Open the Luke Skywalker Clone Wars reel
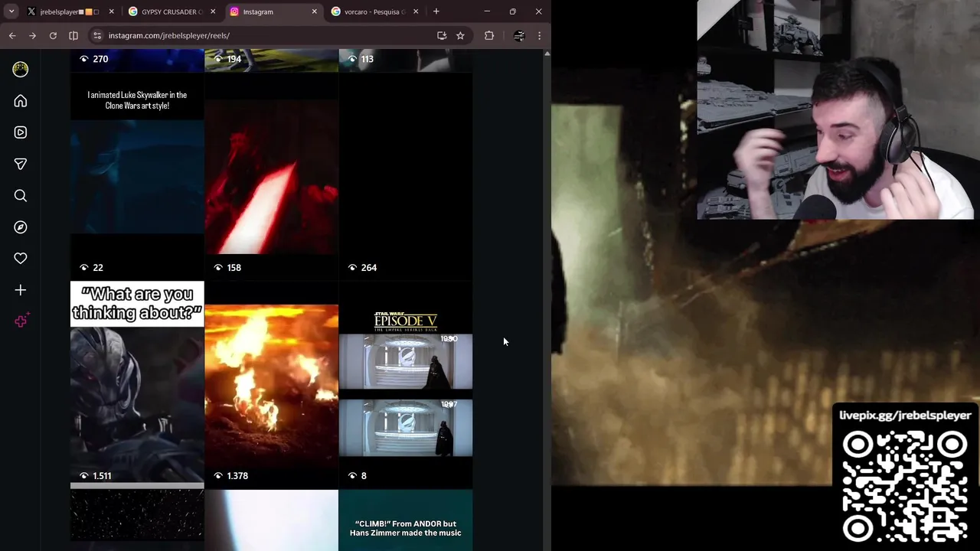The width and height of the screenshot is (980, 551). tap(137, 177)
